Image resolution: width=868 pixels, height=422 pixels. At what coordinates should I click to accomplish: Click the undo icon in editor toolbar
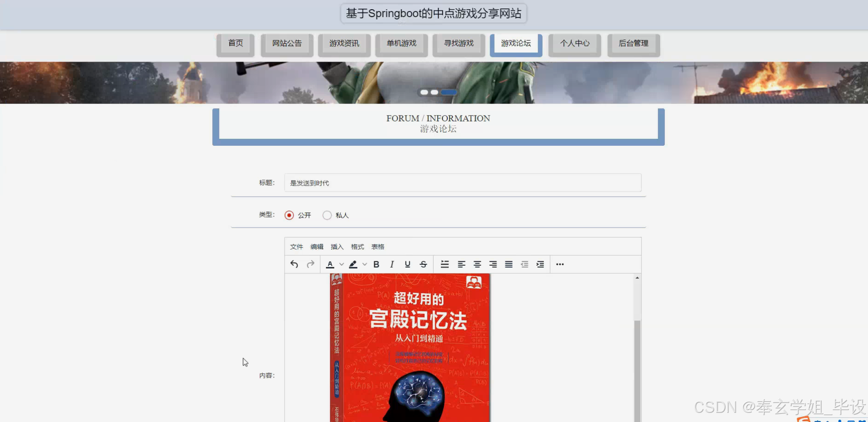click(294, 264)
